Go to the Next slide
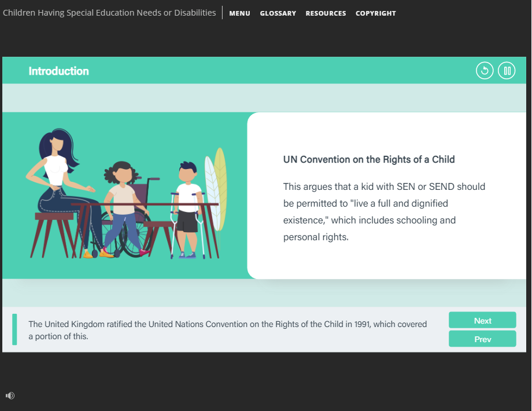Viewport: 532px width, 411px height. coord(482,320)
